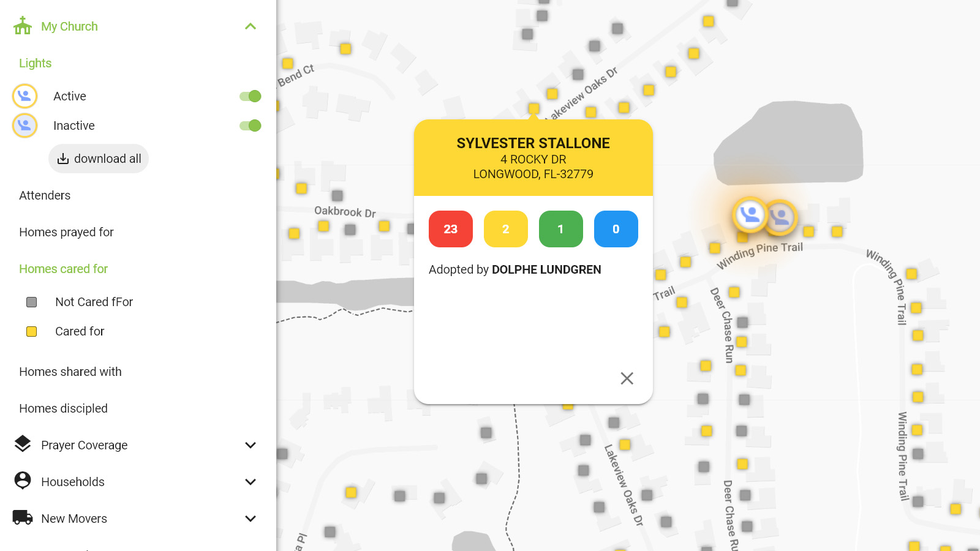Click active light marker on map

[x=750, y=214]
